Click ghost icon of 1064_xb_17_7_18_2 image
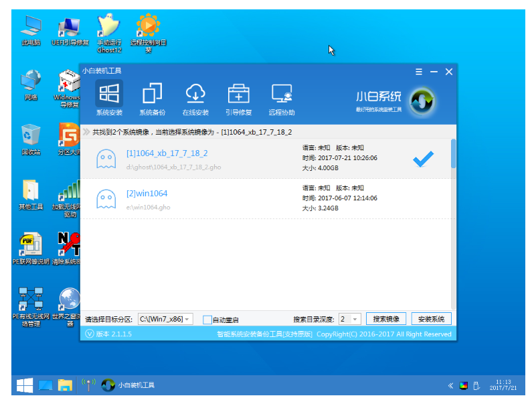The image size is (532, 400). coord(106,159)
